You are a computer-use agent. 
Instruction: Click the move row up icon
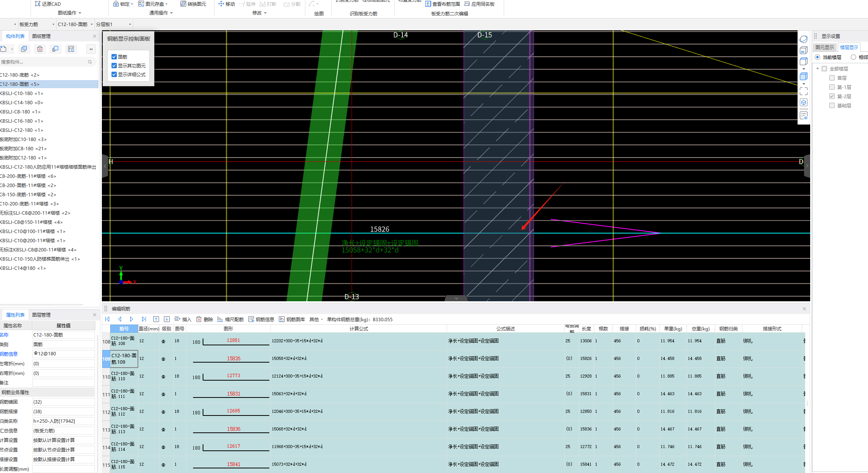click(156, 319)
